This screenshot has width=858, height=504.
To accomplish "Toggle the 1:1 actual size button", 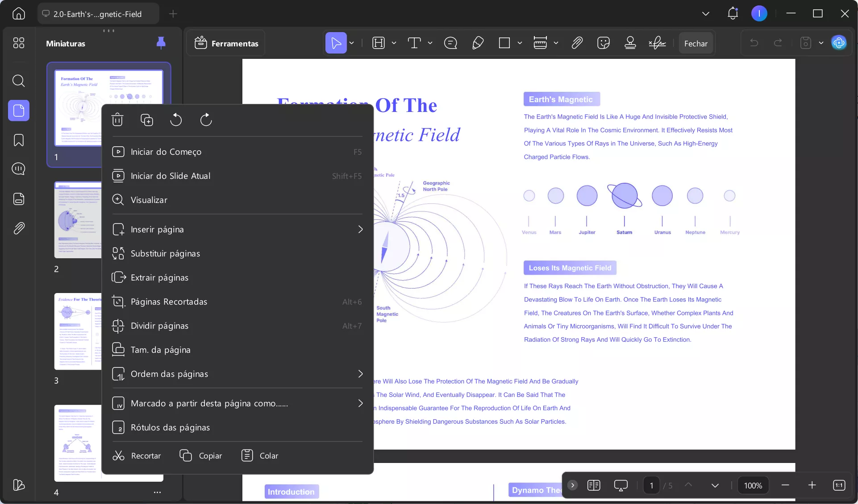I will [x=839, y=485].
